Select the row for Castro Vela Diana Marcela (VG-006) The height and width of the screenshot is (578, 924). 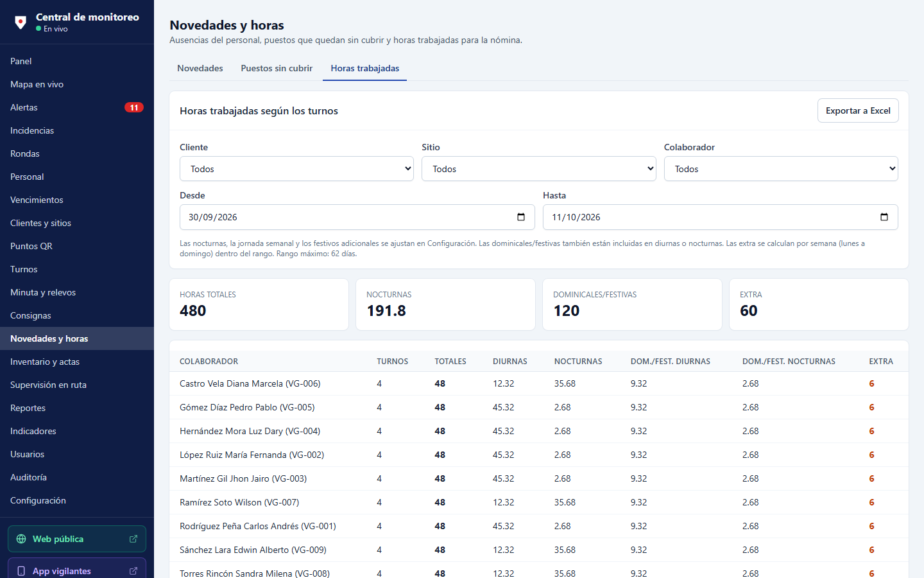539,383
